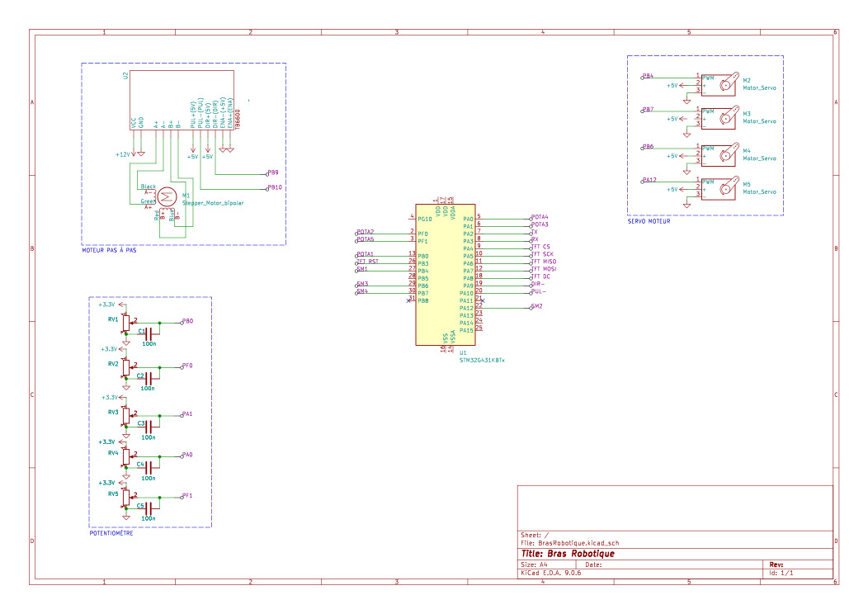Click potentiometer RV1 symbol
The width and height of the screenshot is (868, 614).
125,322
